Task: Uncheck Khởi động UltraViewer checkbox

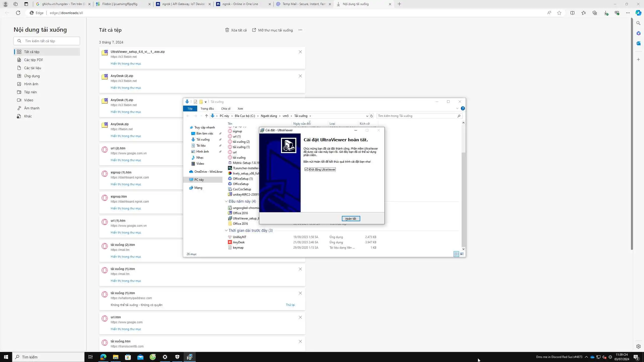Action: (306, 169)
